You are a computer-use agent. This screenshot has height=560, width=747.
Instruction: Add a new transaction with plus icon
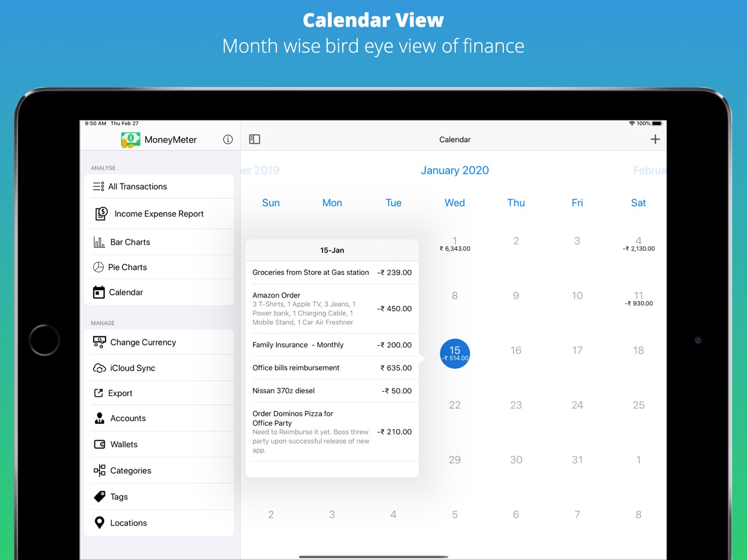click(655, 139)
